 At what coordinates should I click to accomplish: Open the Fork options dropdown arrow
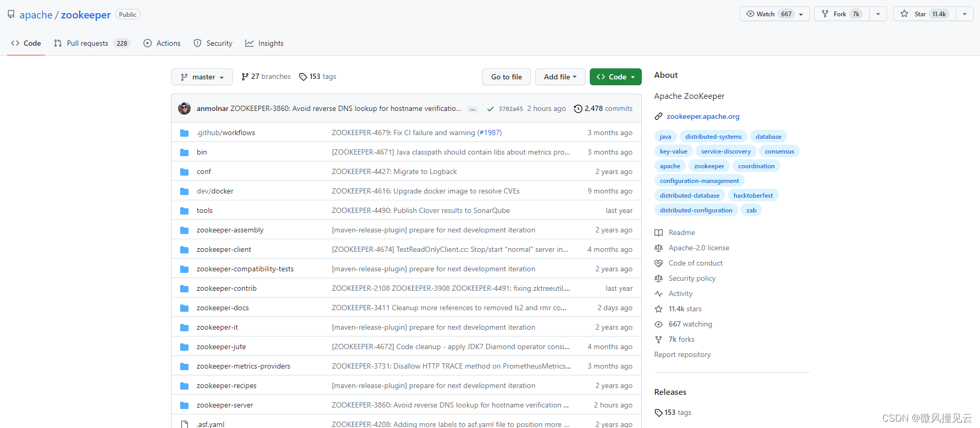pos(878,14)
